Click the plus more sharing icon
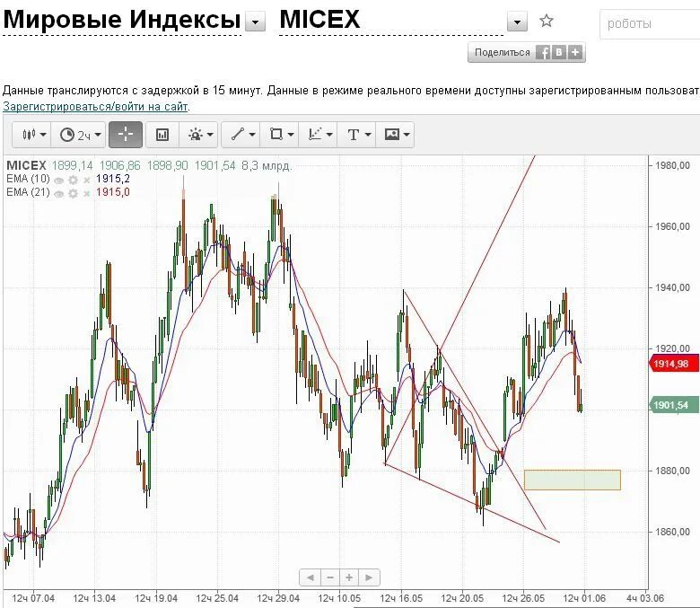The width and height of the screenshot is (700, 608). click(575, 52)
